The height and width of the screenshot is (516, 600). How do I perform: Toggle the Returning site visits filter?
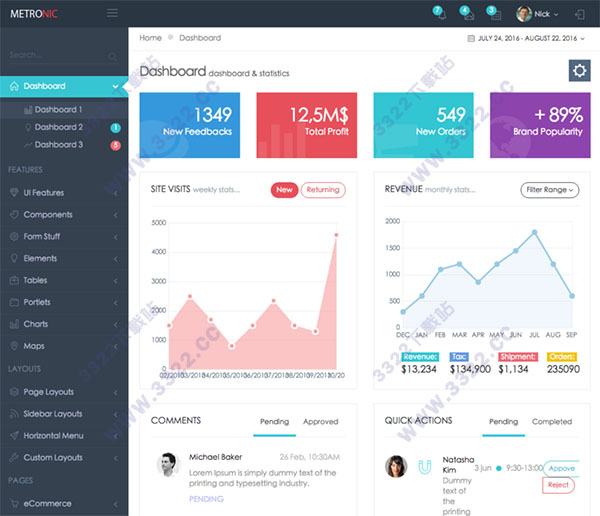coord(323,190)
